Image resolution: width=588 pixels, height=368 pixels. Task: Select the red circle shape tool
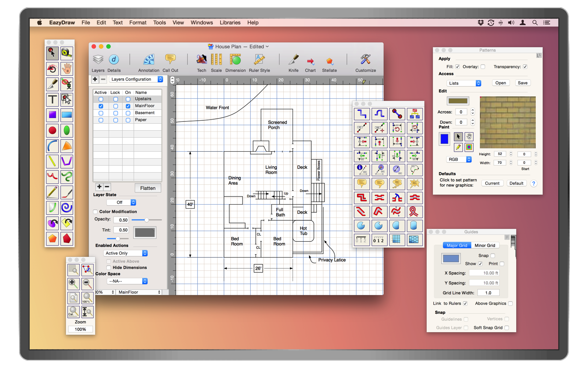(52, 130)
